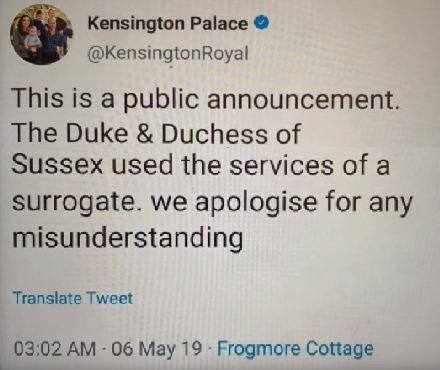Click the word 'misunderstanding' in the tweet
Screen dimensions: 440x370
pos(128,237)
